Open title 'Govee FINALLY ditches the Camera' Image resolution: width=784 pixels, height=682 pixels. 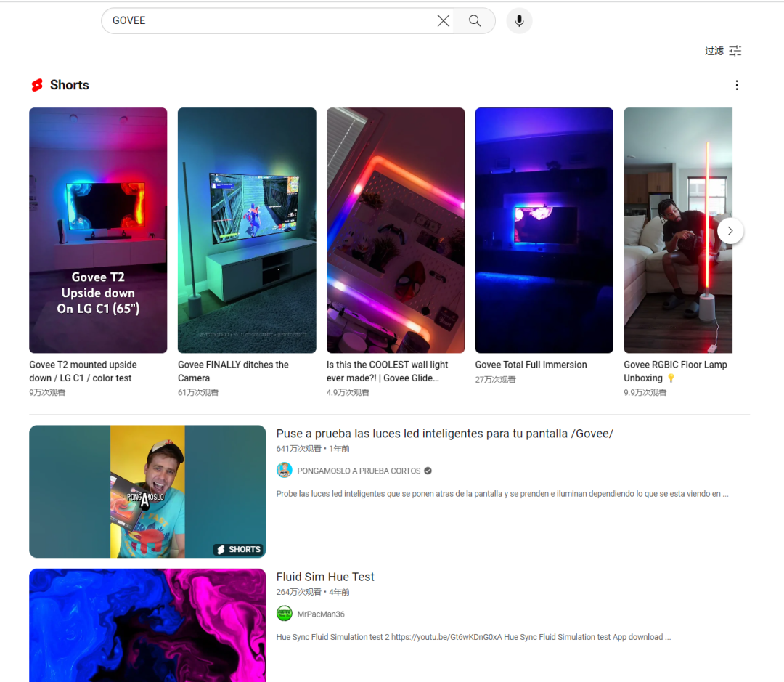click(233, 371)
